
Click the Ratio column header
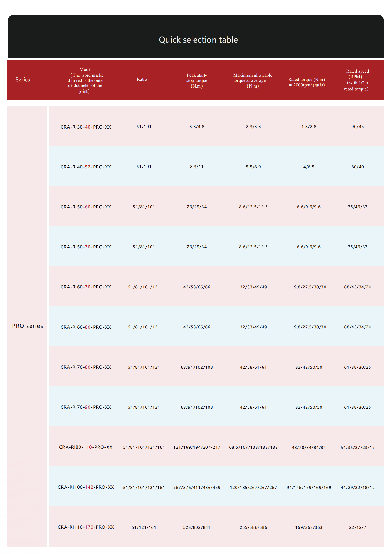[142, 79]
